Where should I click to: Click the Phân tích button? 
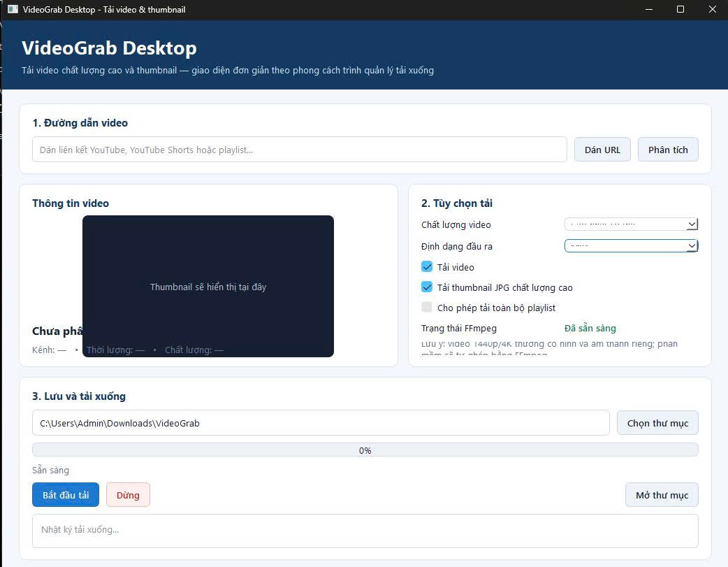[x=668, y=150]
